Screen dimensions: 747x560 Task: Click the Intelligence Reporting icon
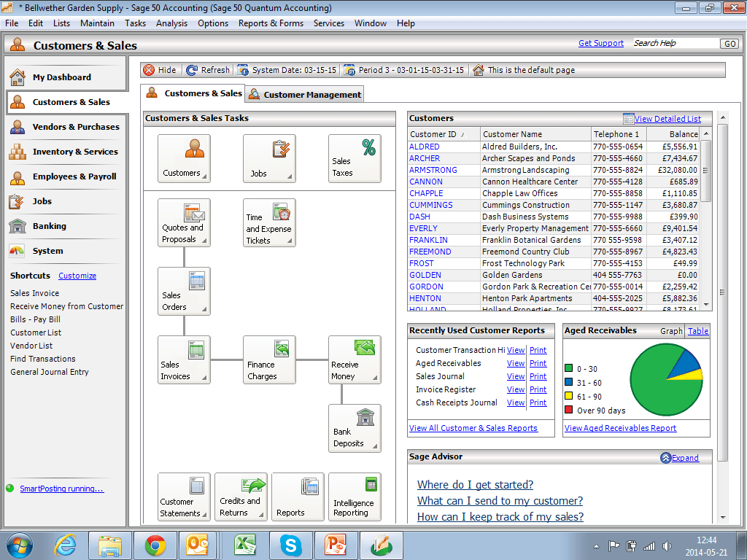pos(355,497)
